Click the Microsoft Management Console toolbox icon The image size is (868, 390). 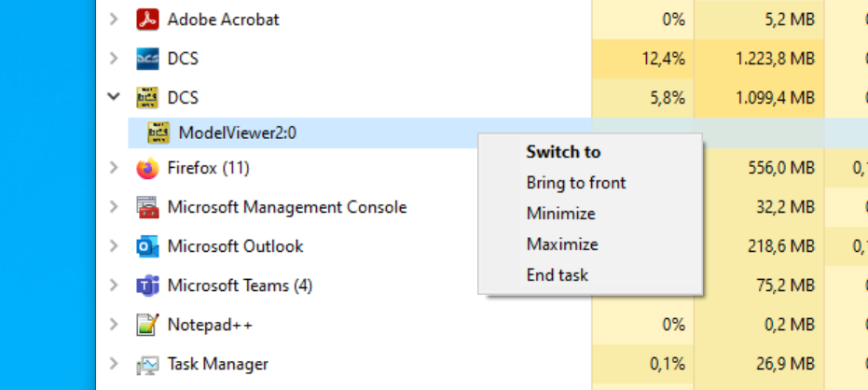pyautogui.click(x=147, y=207)
